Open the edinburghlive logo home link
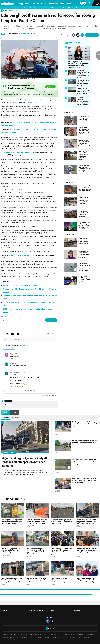The width and height of the screenshot is (100, 644). (x=12, y=3)
